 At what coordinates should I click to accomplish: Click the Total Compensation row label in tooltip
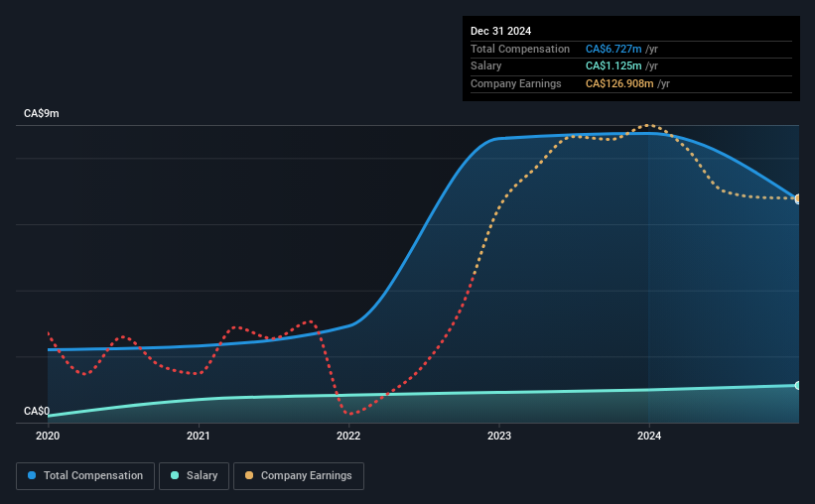click(520, 49)
